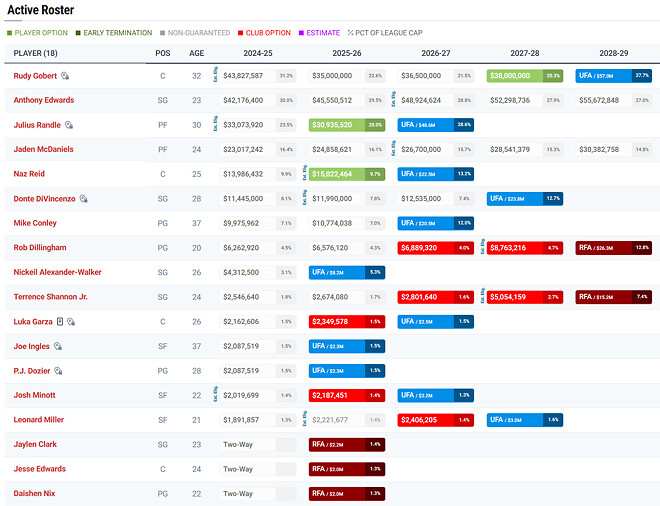Click Mike Conley's UFA badge for 2026-27
The image size is (660, 506).
(435, 223)
